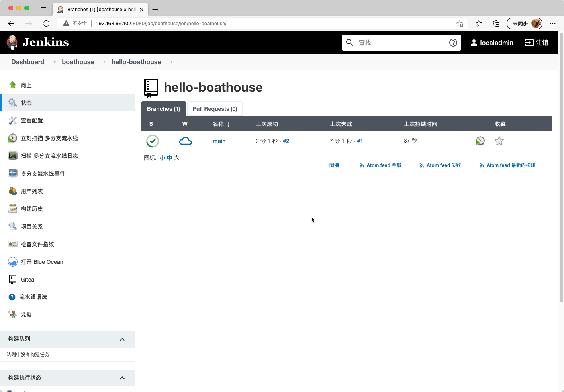
Task: Click the search help question mark icon
Action: tap(453, 43)
